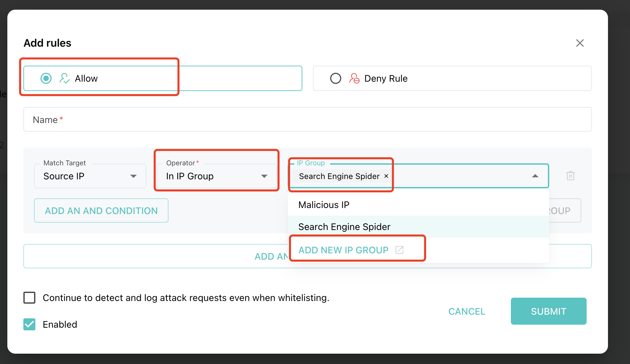Select the Allow rule radio button

coord(46,78)
